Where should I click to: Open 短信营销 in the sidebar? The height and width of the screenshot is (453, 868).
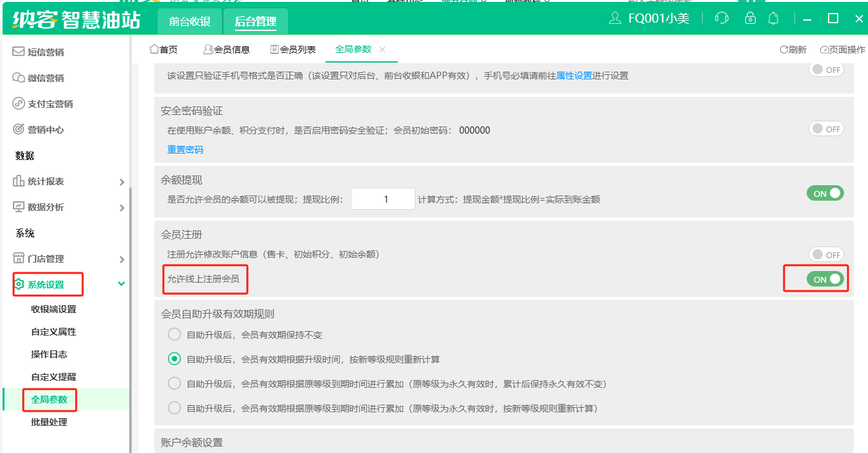45,52
